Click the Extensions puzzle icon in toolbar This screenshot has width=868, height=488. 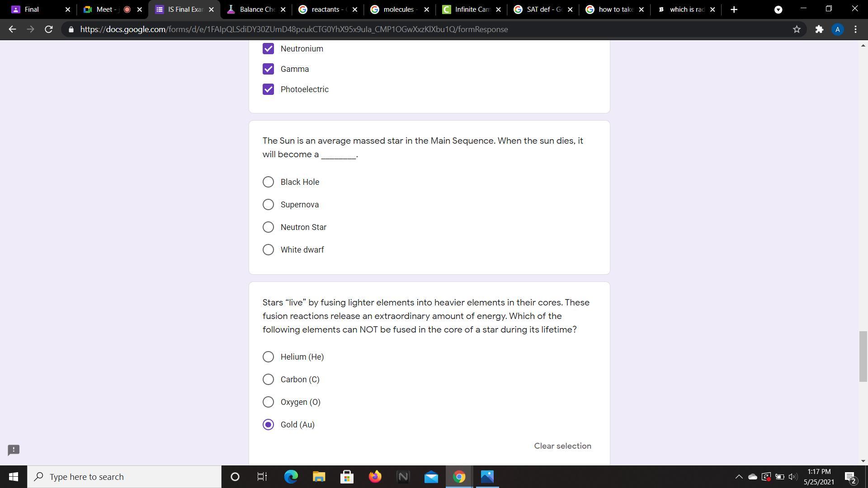tap(819, 30)
